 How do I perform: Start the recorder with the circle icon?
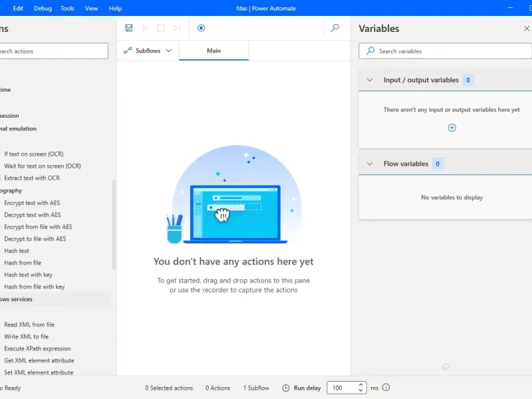[x=201, y=28]
